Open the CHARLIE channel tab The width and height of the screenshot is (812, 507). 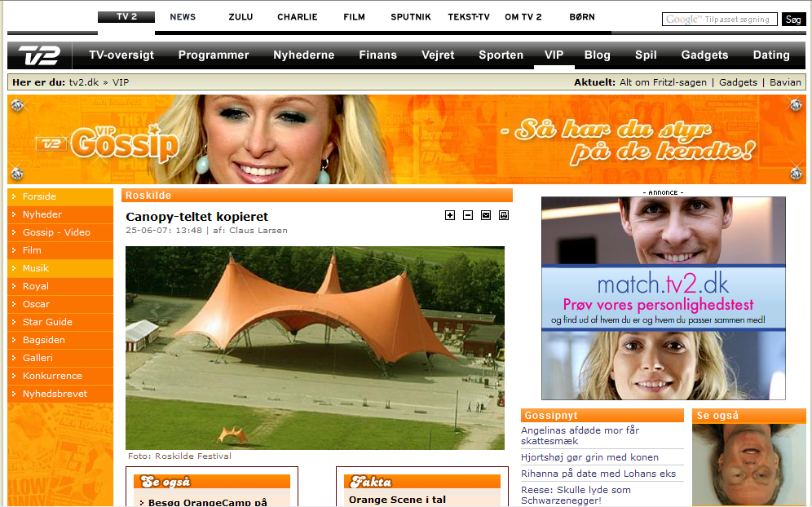298,17
